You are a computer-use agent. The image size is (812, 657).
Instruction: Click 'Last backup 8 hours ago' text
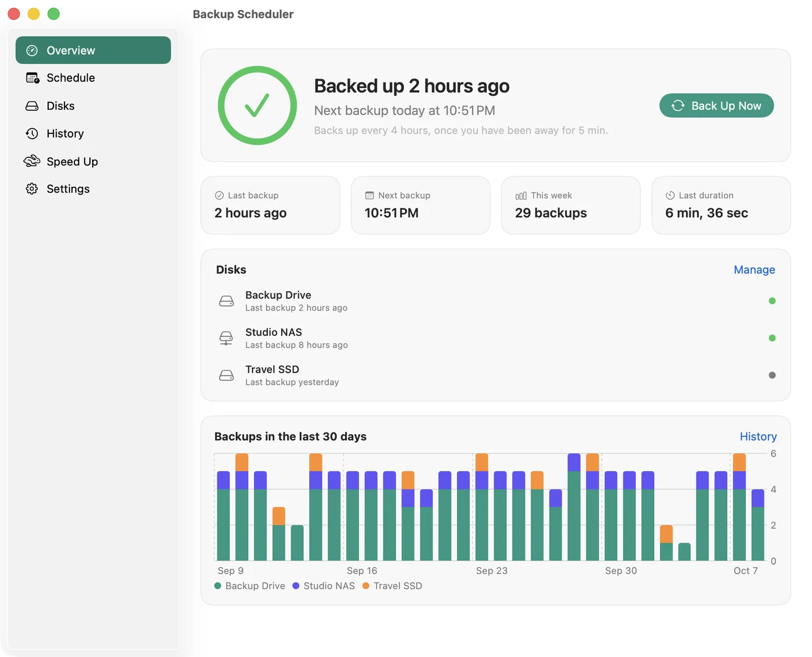tap(296, 345)
